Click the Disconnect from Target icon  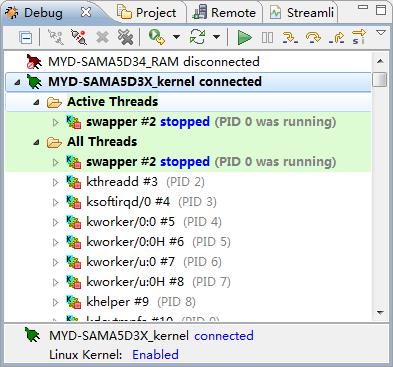(x=79, y=37)
